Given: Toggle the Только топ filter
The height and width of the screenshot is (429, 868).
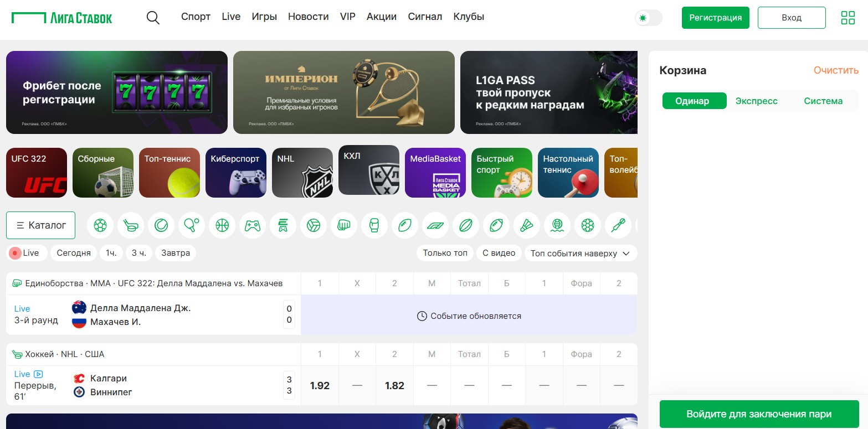Looking at the screenshot, I should tap(445, 253).
